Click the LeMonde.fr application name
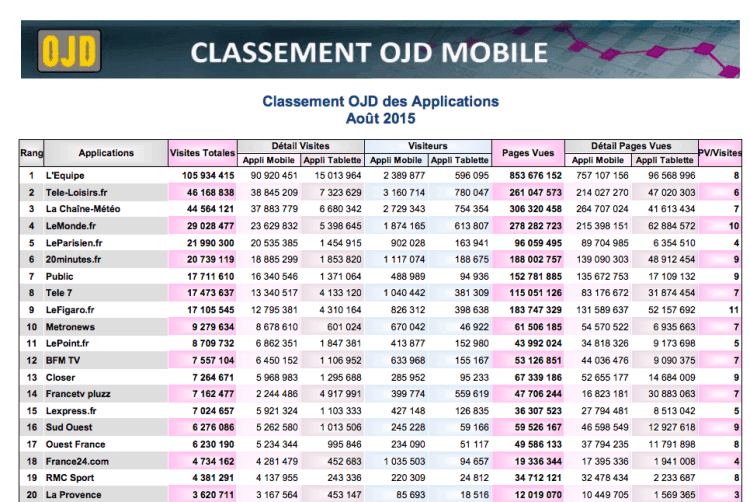Image resolution: width=750 pixels, height=502 pixels. (72, 226)
